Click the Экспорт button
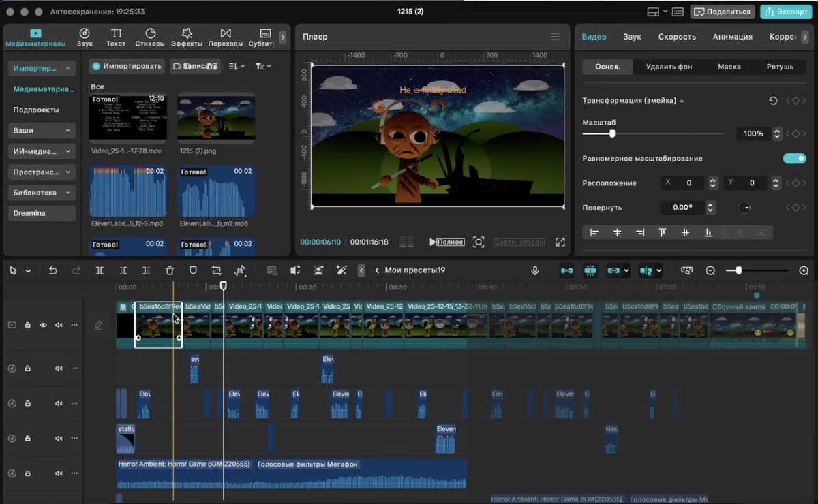This screenshot has height=504, width=818. tap(786, 12)
